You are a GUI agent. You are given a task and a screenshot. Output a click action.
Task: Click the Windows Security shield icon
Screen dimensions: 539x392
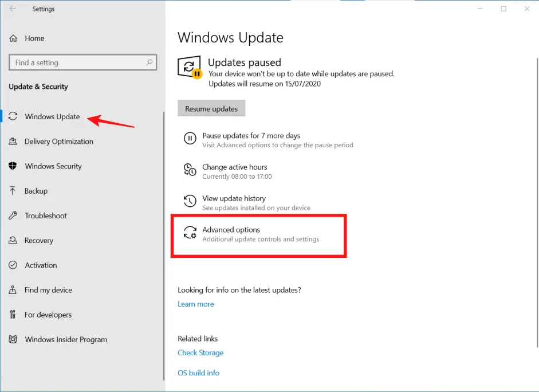pyautogui.click(x=13, y=166)
